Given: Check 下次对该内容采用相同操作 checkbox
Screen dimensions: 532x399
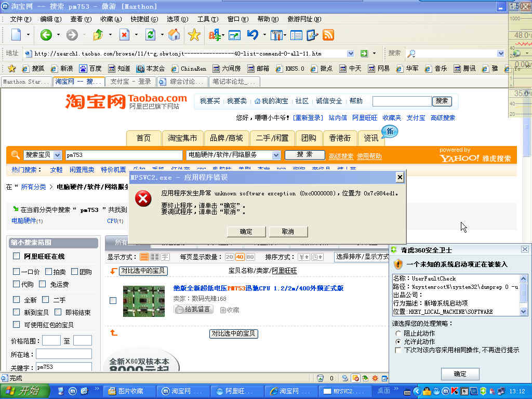Looking at the screenshot, I should 398,350.
